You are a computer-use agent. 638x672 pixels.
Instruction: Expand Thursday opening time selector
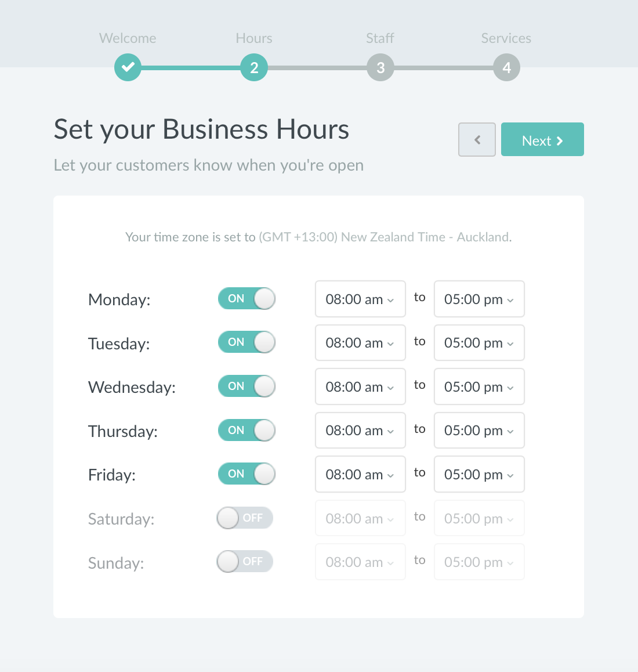tap(360, 430)
